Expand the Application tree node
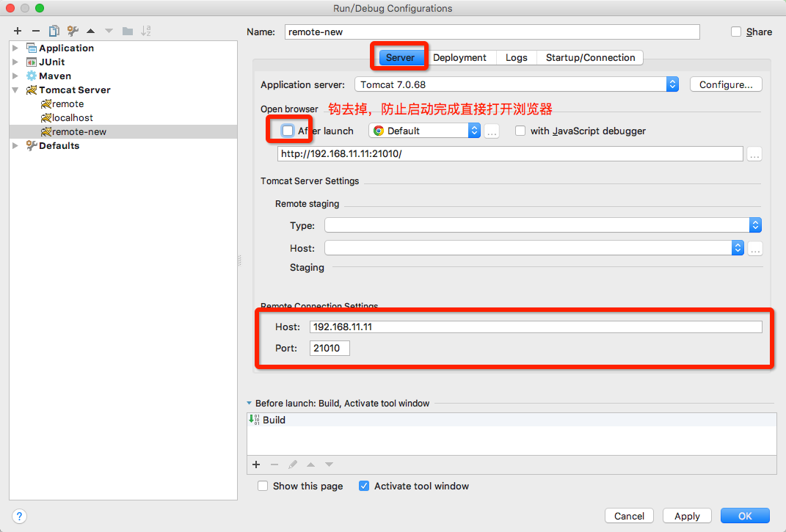 pyautogui.click(x=15, y=48)
